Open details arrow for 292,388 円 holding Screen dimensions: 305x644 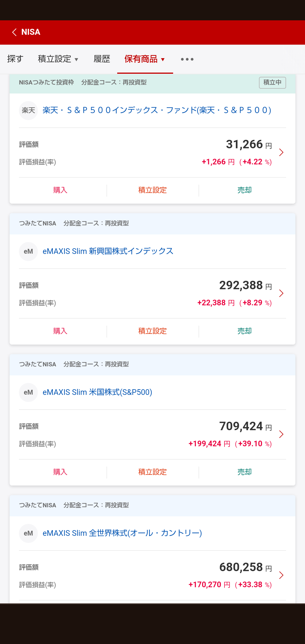pos(281,293)
